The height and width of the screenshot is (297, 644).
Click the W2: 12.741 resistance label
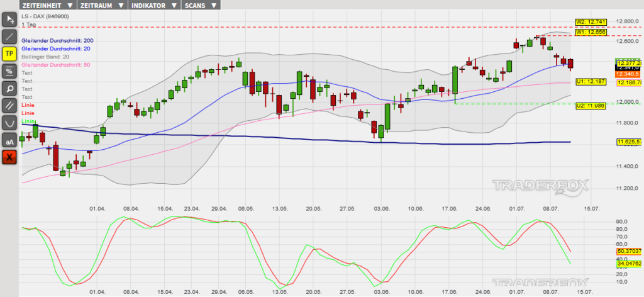[590, 22]
